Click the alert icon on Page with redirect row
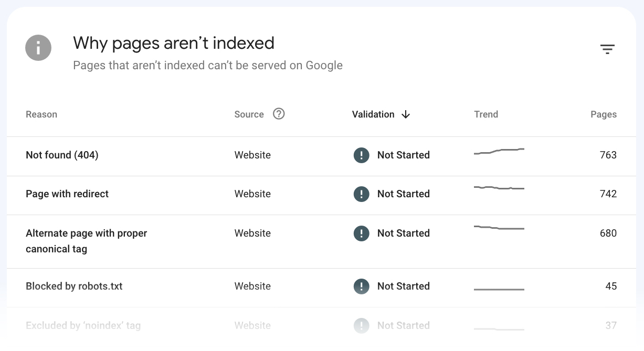 tap(361, 194)
